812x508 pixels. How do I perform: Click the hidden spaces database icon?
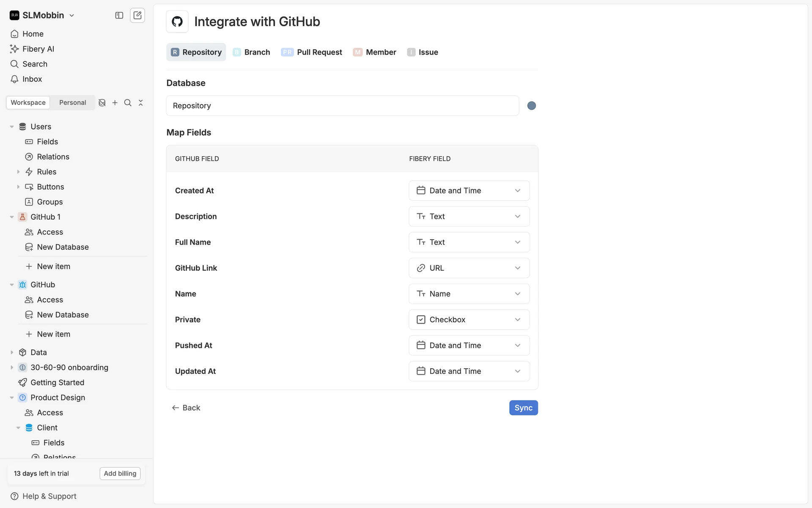(102, 102)
